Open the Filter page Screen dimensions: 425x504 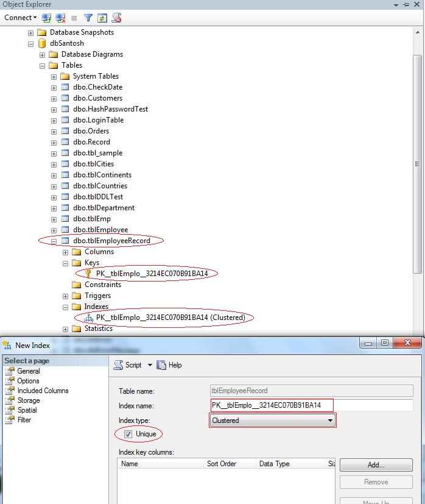[24, 420]
